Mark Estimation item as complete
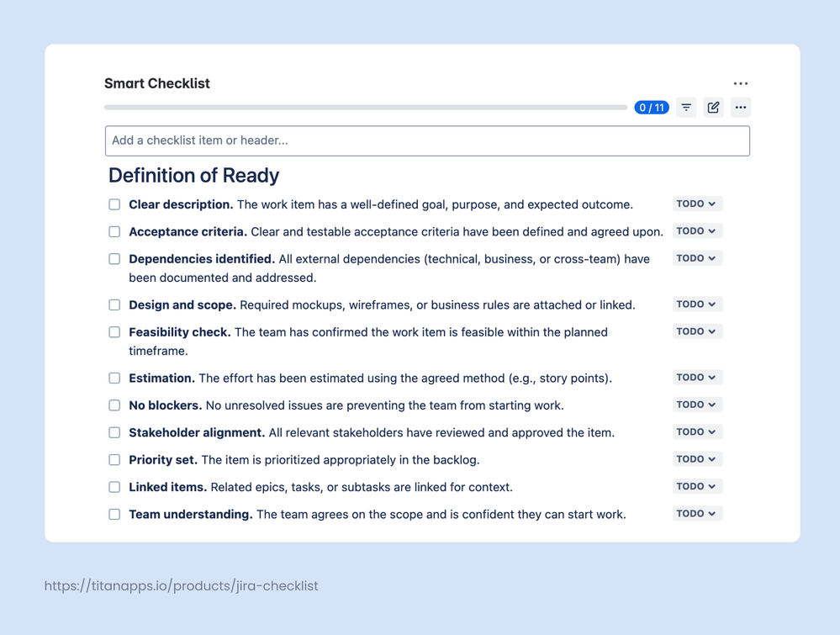The width and height of the screenshot is (840, 635). tap(114, 378)
